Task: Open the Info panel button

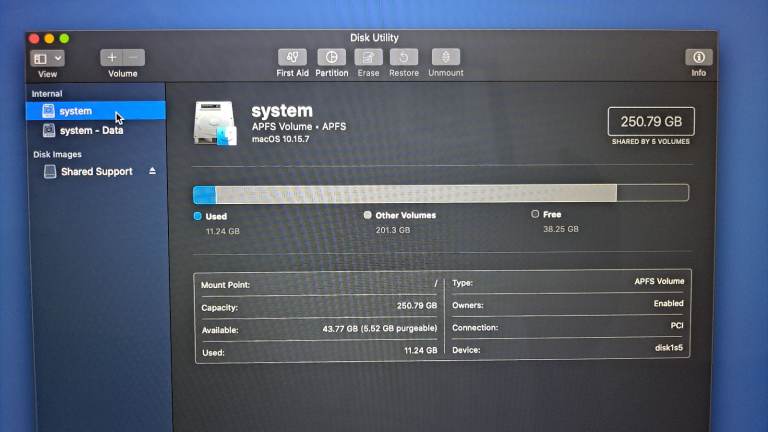Action: coord(698,58)
